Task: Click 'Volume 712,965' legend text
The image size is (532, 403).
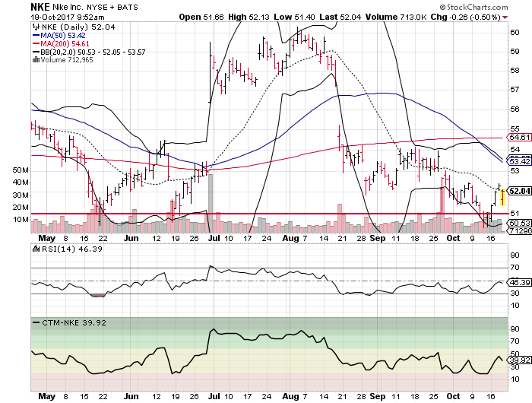Action: point(67,60)
